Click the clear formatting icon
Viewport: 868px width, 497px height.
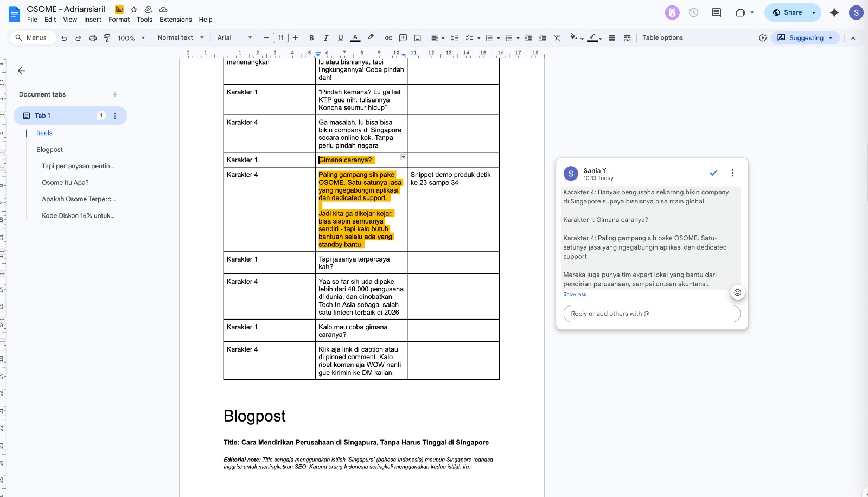pos(557,38)
